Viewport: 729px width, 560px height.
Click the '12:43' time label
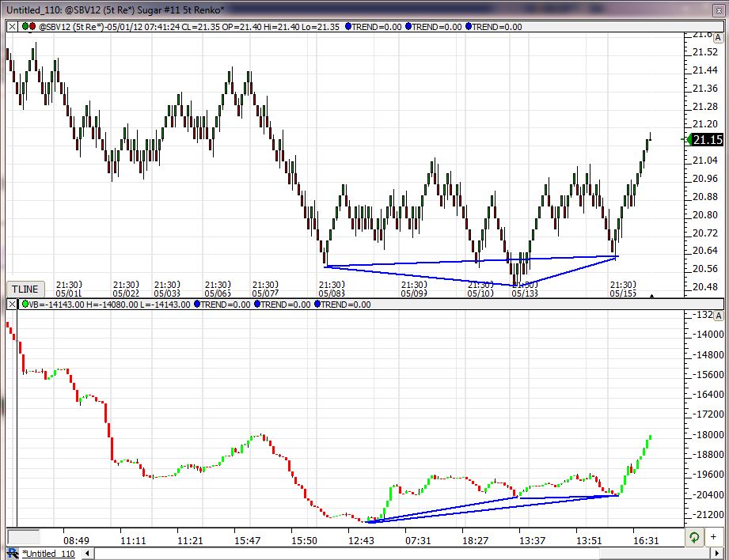(361, 540)
